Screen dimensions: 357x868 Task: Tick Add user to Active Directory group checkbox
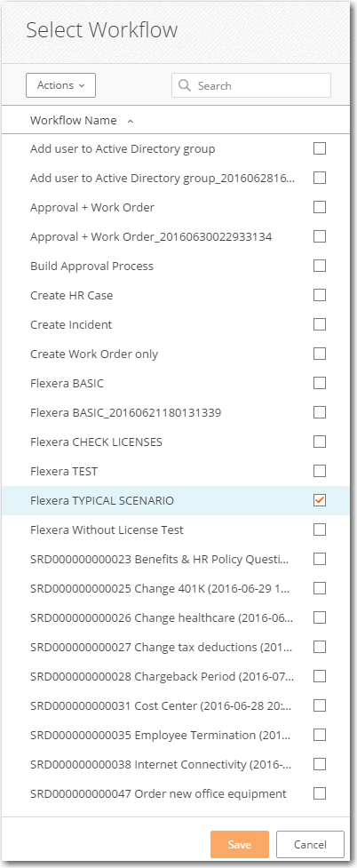[x=320, y=148]
